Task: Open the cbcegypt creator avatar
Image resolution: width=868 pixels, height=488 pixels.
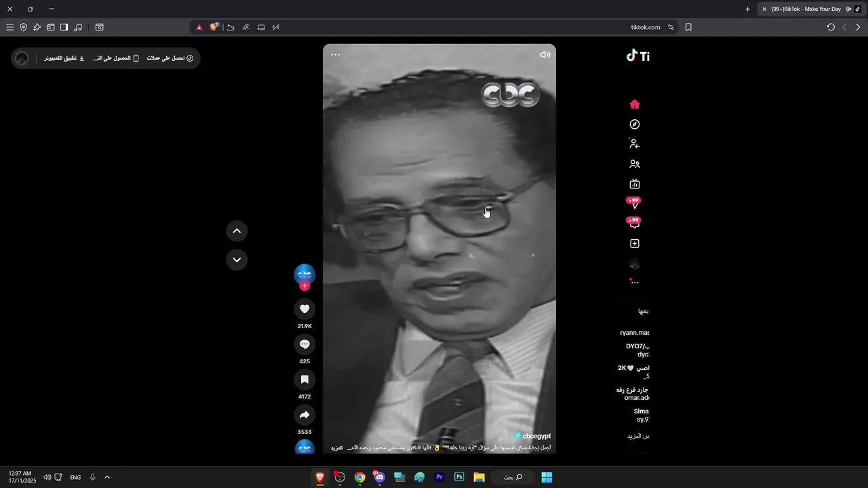Action: point(304,274)
